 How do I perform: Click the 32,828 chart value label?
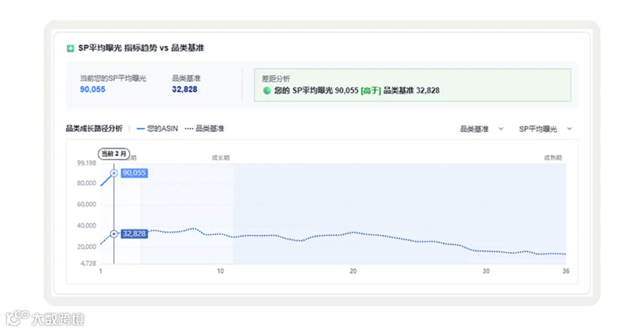point(135,234)
